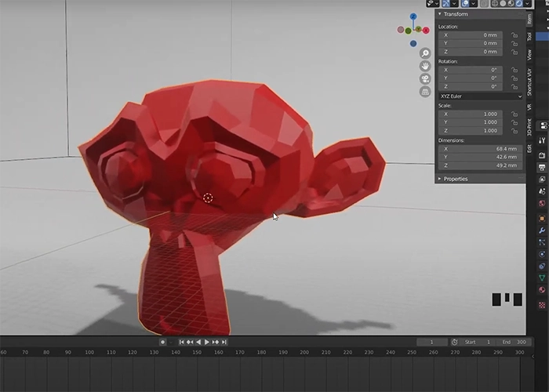
Task: Switch perspective/orthographic with the grid icon
Action: [x=425, y=91]
